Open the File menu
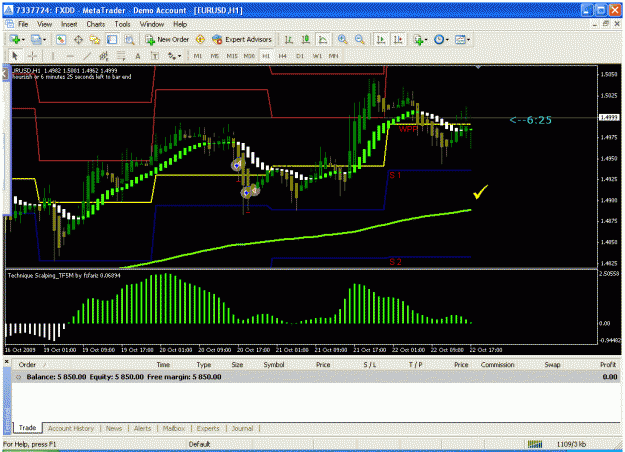 click(23, 24)
